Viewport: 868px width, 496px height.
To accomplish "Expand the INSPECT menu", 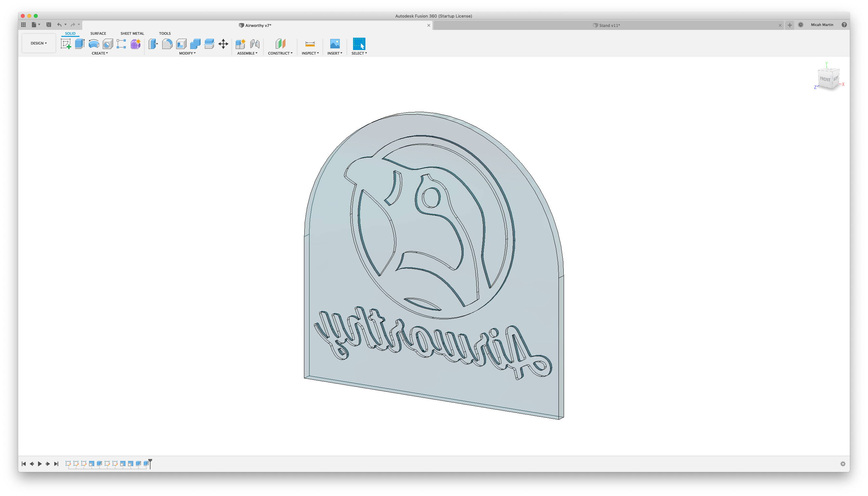I will tap(310, 53).
